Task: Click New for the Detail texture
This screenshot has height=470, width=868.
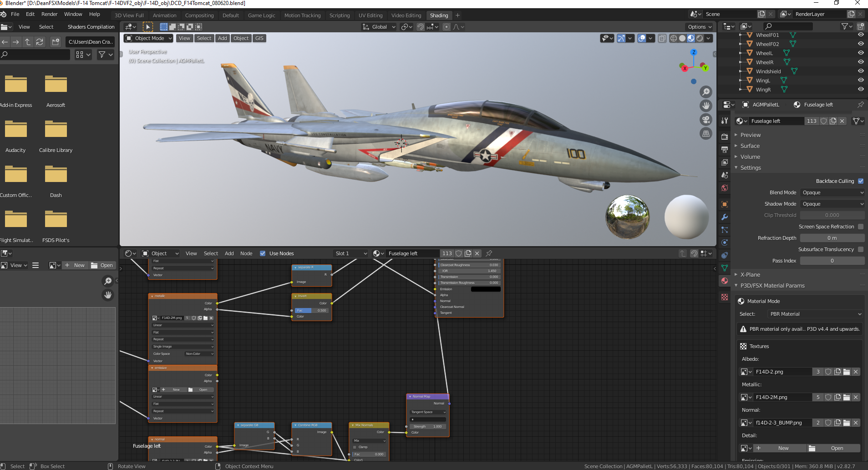Action: click(780, 448)
